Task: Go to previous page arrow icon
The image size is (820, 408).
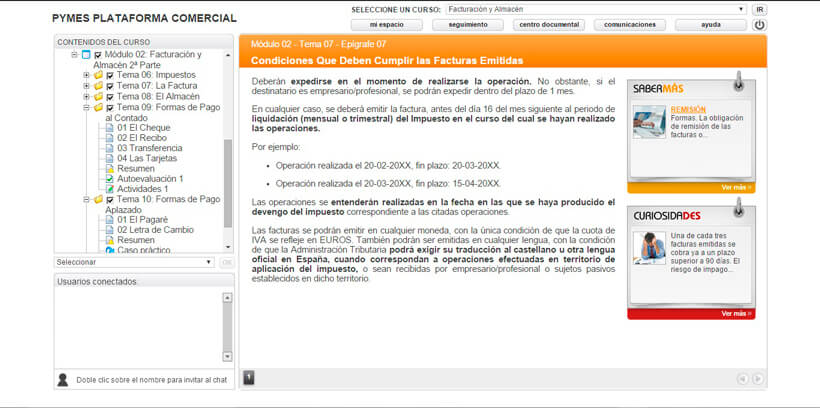Action: click(x=743, y=379)
